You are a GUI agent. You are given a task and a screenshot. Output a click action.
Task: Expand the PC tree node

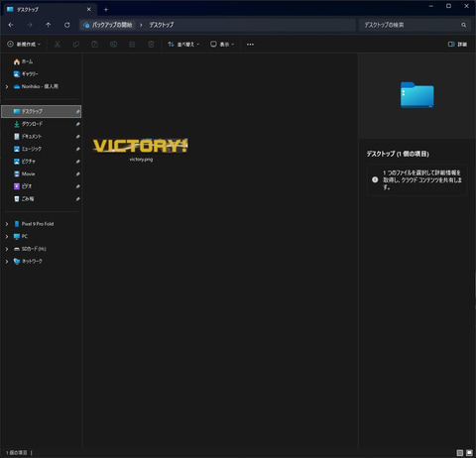point(7,237)
